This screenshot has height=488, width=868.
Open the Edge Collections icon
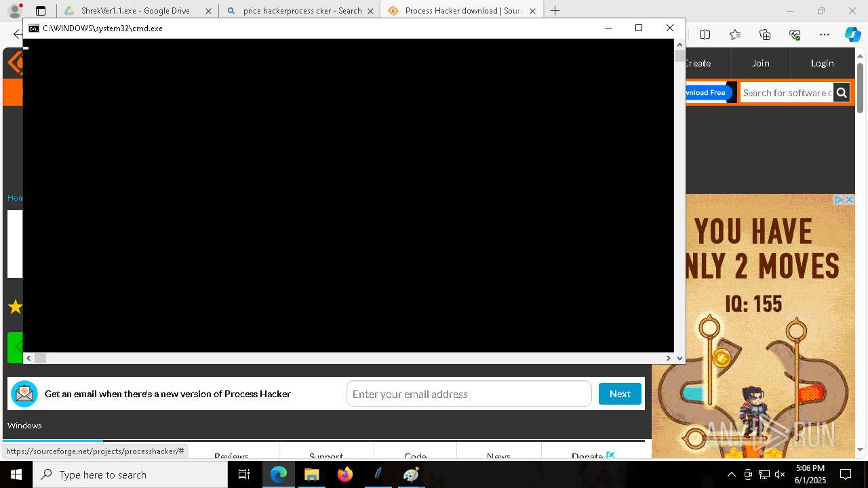765,35
